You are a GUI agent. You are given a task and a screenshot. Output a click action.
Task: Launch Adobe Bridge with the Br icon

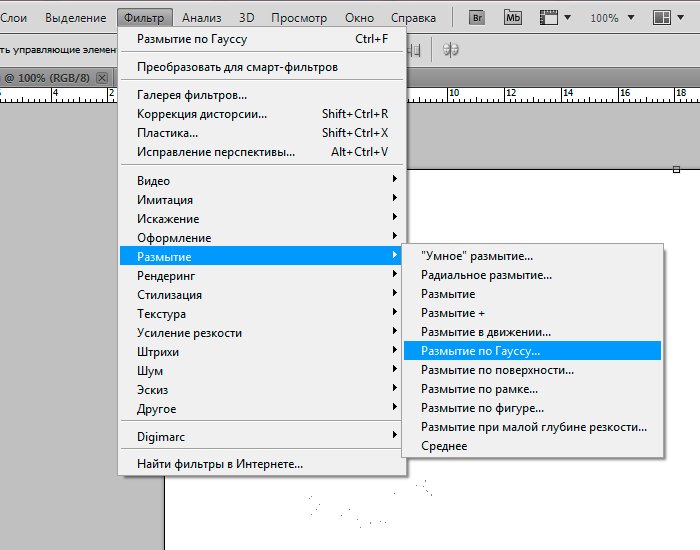tap(476, 18)
